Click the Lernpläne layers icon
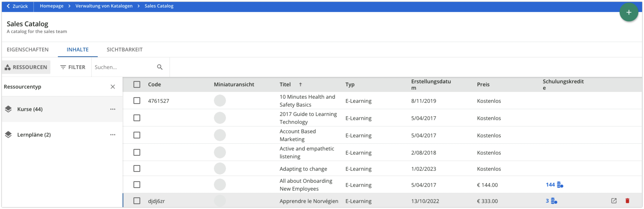 [x=8, y=135]
